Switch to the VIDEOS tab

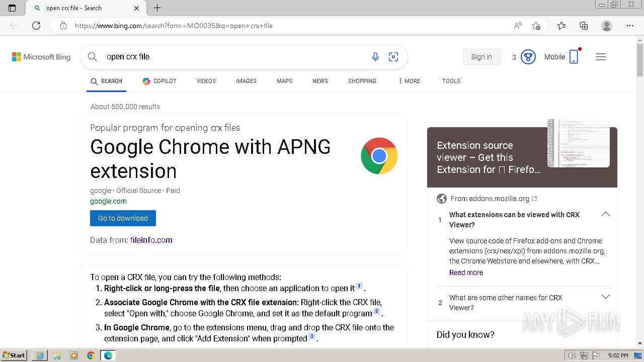[x=206, y=81]
